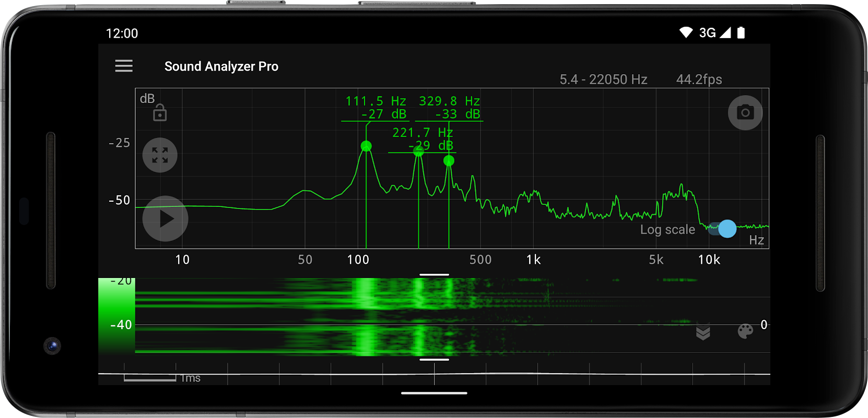Tap the green spectrogram dB color scale
The height and width of the screenshot is (418, 868).
click(x=116, y=316)
